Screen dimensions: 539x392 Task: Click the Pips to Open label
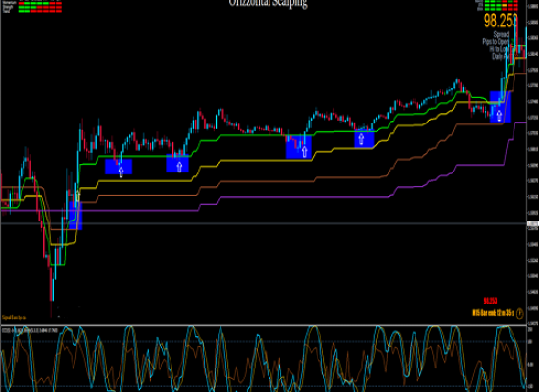(495, 41)
